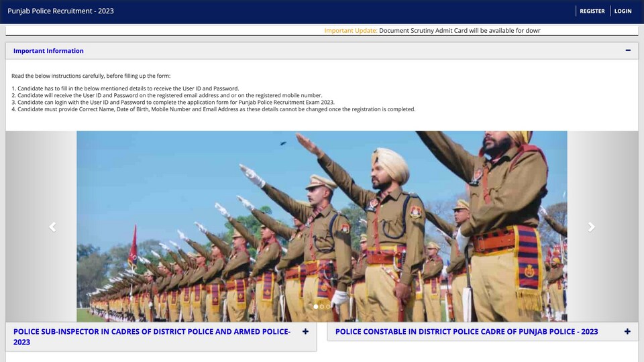The height and width of the screenshot is (362, 644).
Task: Click the Important Information panel heading
Action: (48, 51)
